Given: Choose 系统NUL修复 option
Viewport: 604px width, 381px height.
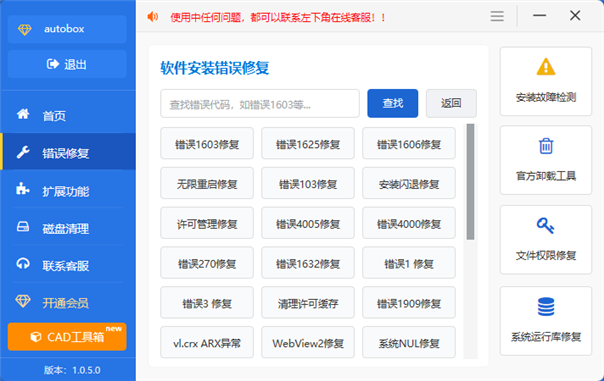Looking at the screenshot, I should (x=409, y=342).
